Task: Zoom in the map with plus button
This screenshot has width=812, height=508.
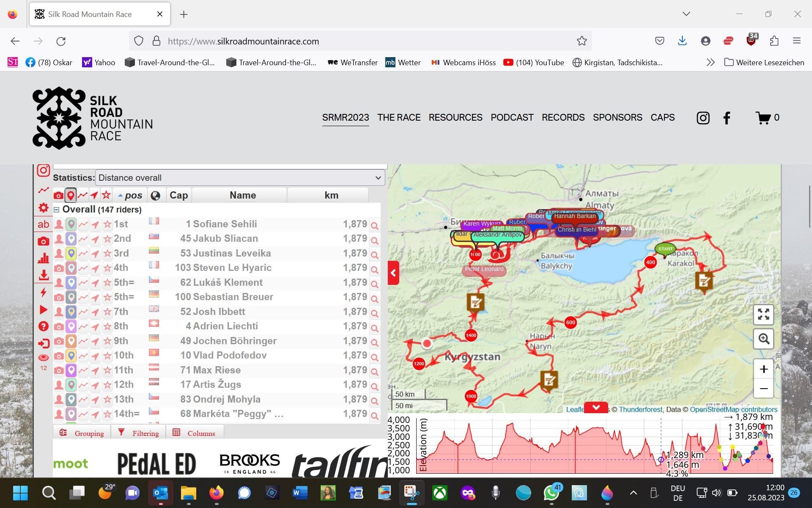Action: 763,369
